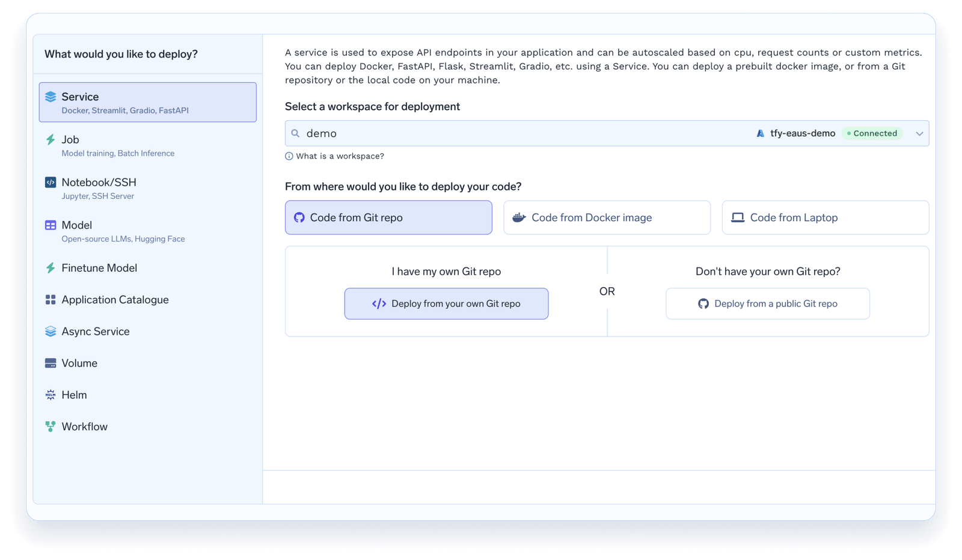Click the workspace search field containing demo
The height and width of the screenshot is (560, 962).
(421, 133)
